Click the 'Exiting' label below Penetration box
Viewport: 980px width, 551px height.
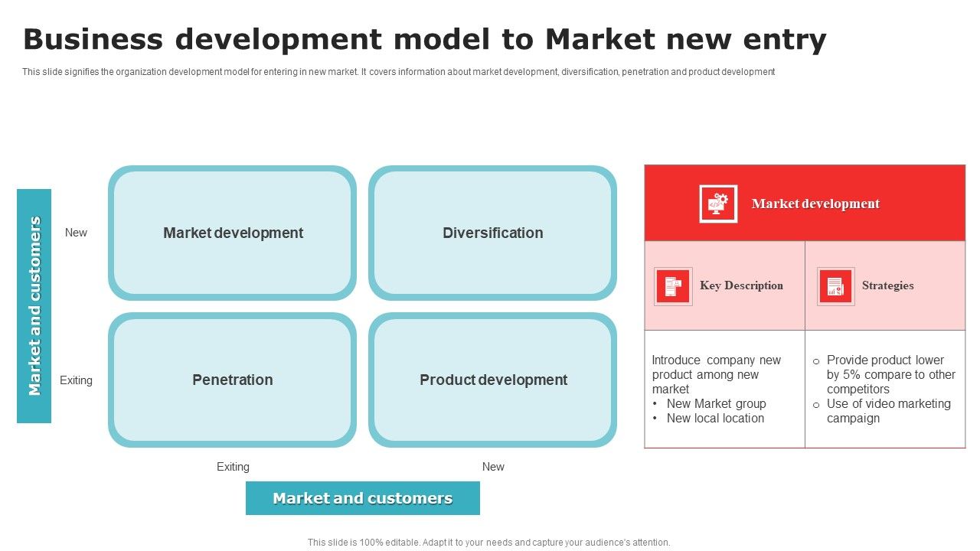coord(233,467)
